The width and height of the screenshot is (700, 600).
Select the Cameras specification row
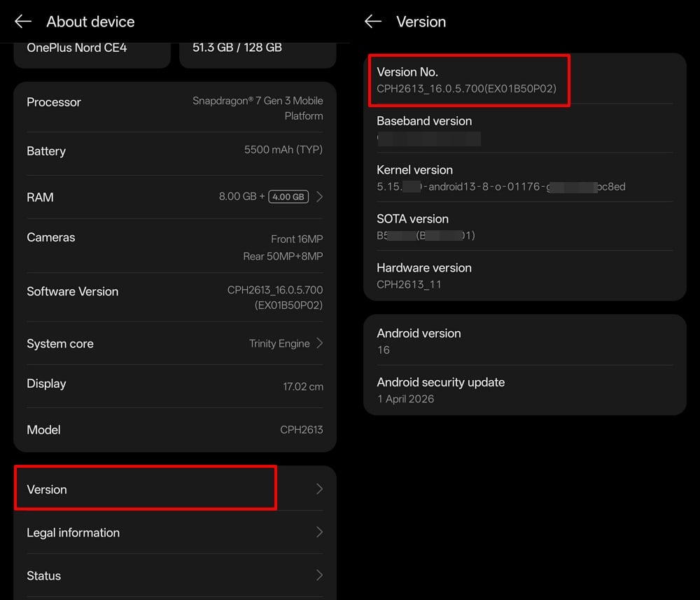click(174, 246)
